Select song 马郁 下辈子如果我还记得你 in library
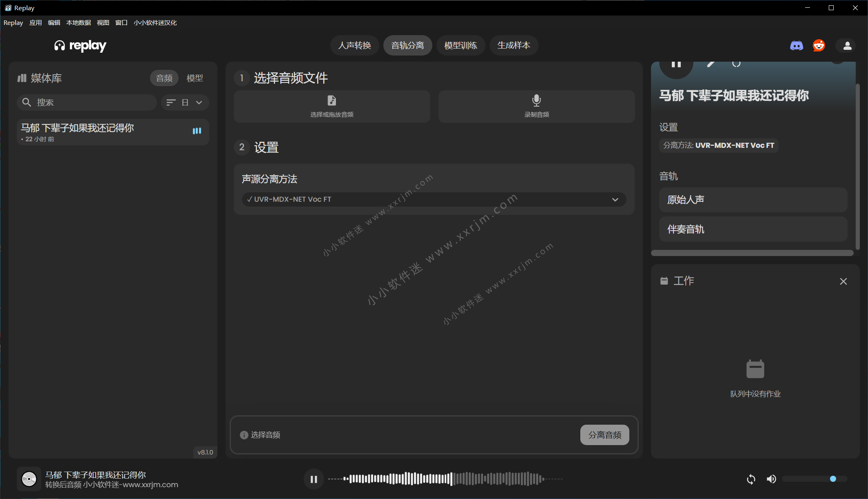Screen dimensions: 868x499 point(113,132)
